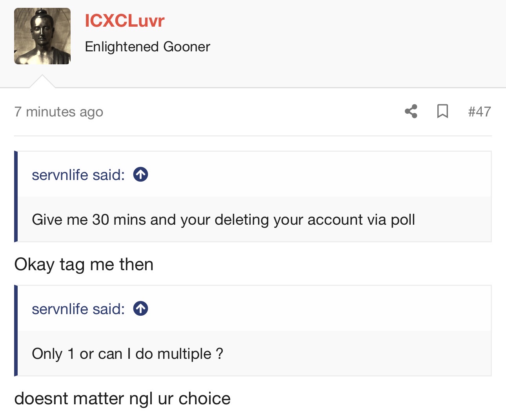Open ICXCLuvr's avatar image
The width and height of the screenshot is (506, 420).
point(42,36)
